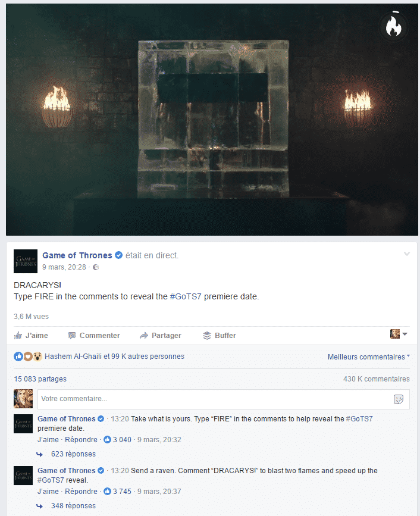Open the Meilleurs commentaires sort dropdown
Screen dimensions: 420x516
pos(369,356)
